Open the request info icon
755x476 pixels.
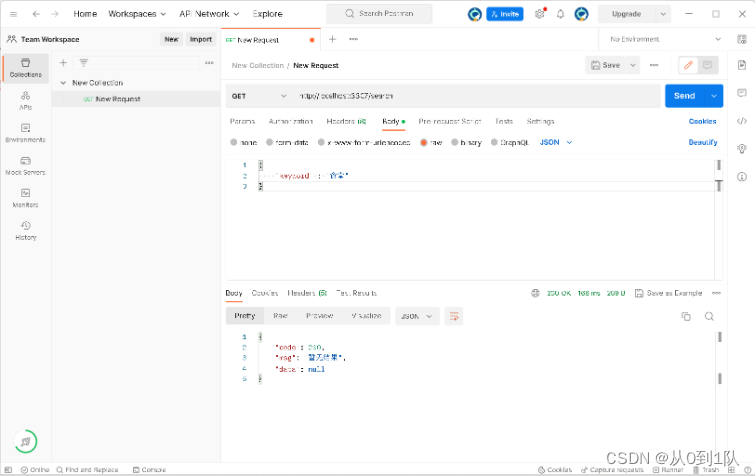pyautogui.click(x=742, y=177)
